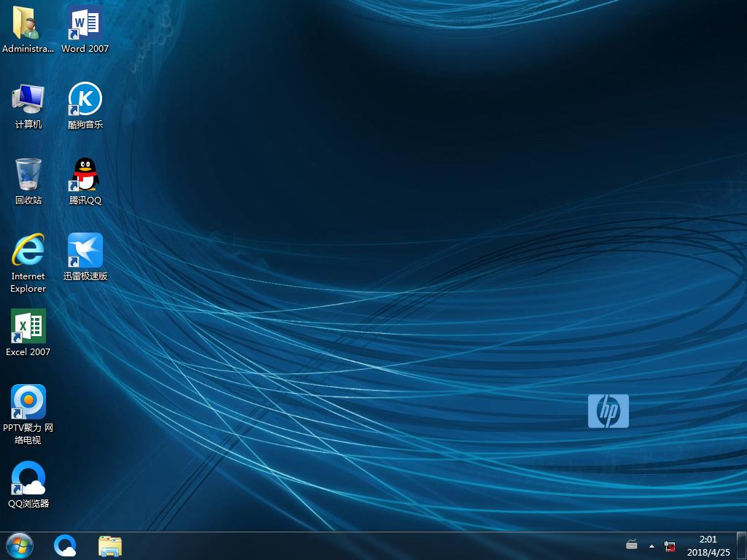This screenshot has height=560, width=747.
Task: Select the Administrator folder desktop icon
Action: click(28, 28)
